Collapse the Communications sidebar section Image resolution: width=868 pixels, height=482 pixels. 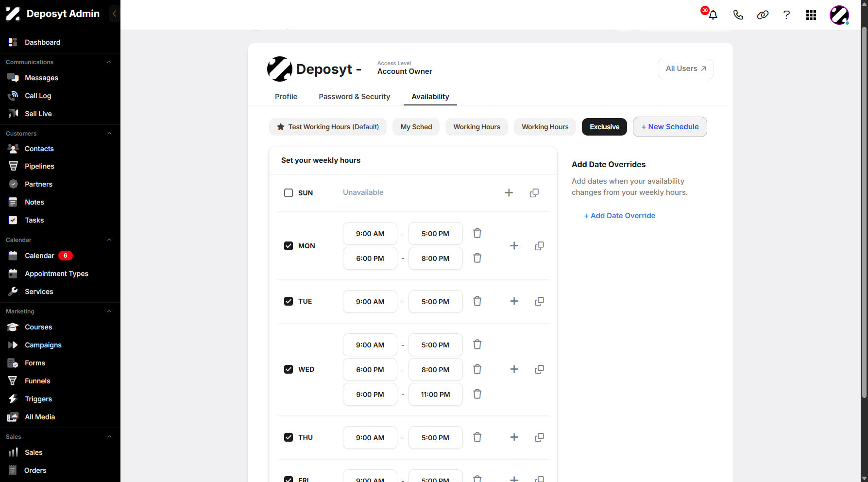(109, 62)
